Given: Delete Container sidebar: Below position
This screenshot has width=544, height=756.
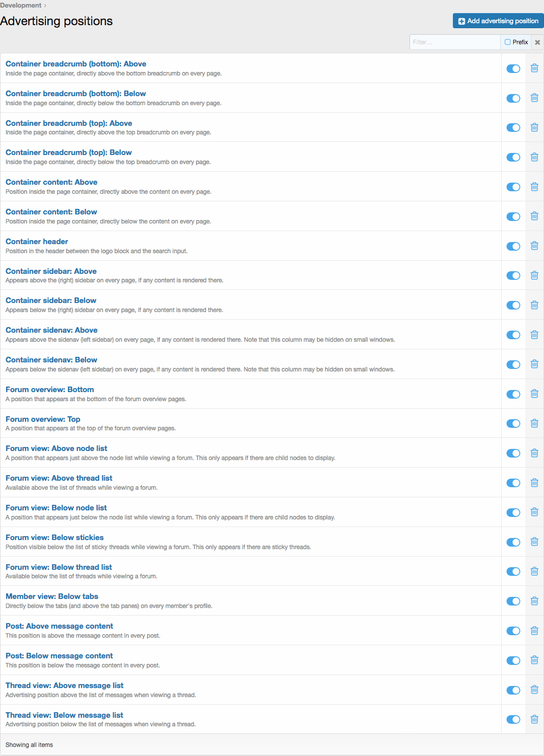Looking at the screenshot, I should (x=534, y=305).
